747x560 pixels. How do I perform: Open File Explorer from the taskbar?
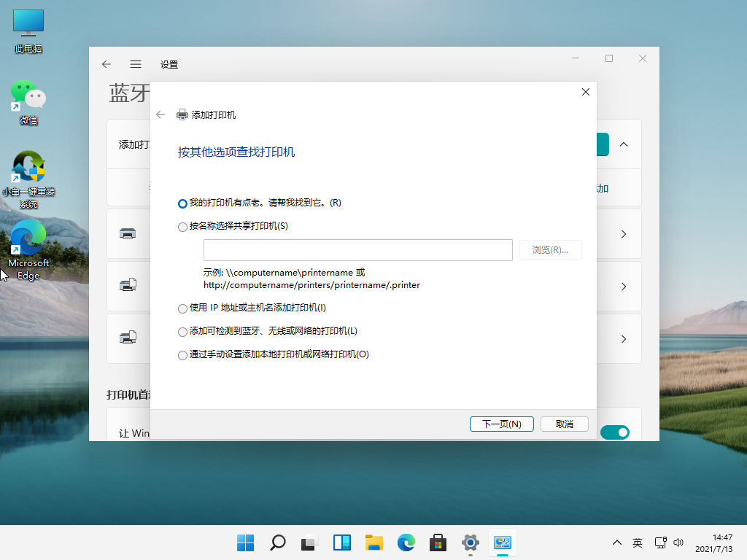374,542
